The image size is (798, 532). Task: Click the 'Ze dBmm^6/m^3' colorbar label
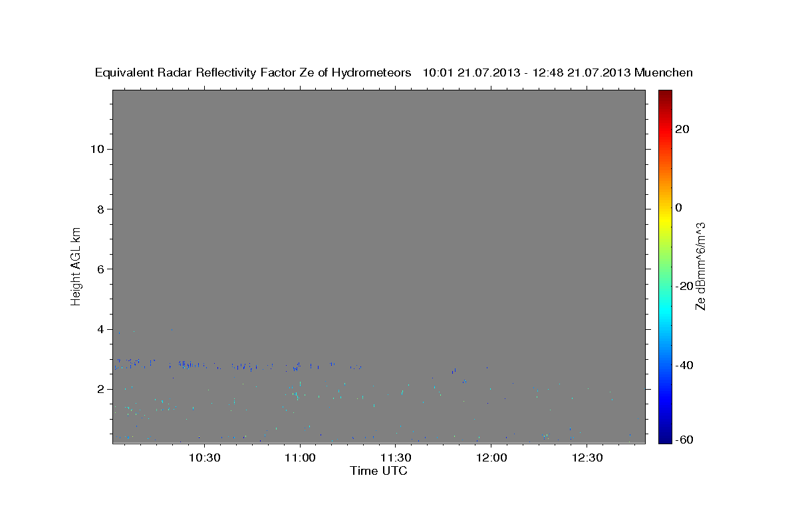click(x=700, y=266)
